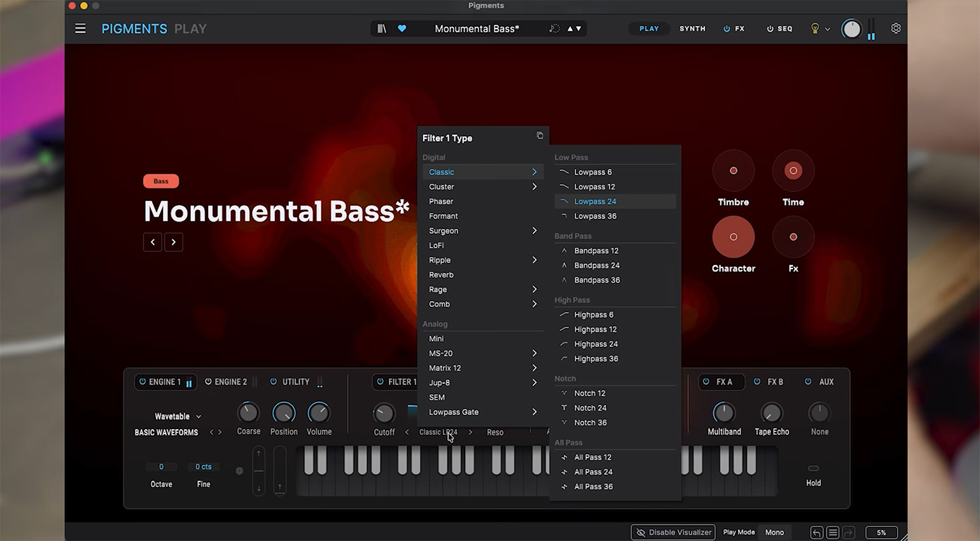Screen dimensions: 980x541
Task: Toggle FX B power switch
Action: (757, 382)
